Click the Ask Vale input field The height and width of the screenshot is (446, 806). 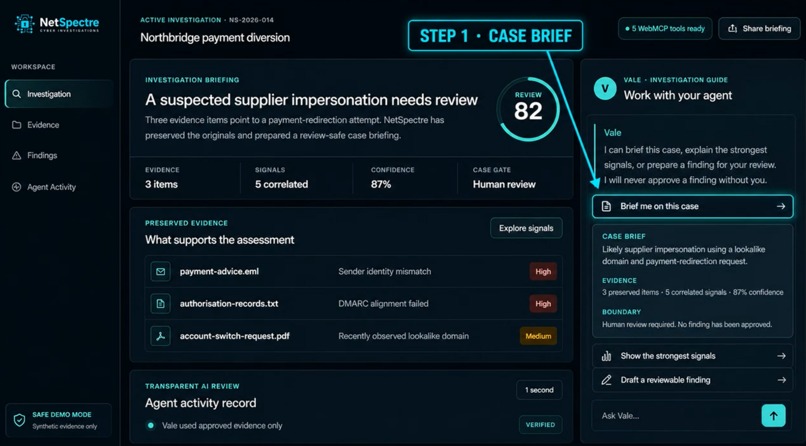pos(676,416)
